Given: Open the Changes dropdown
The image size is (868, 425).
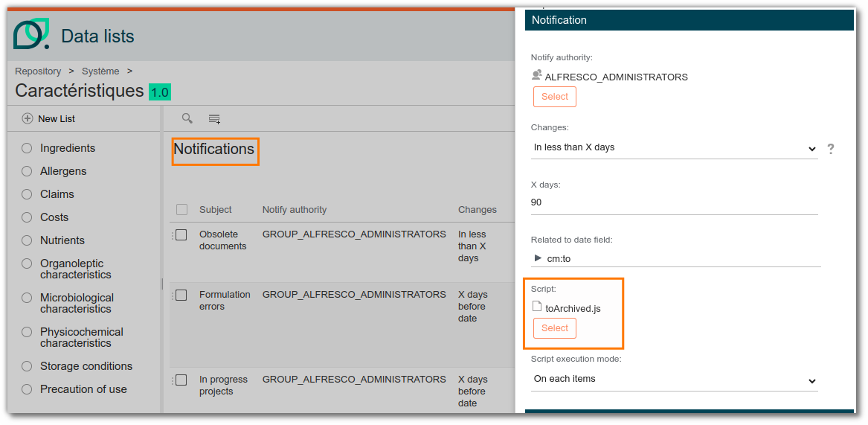Looking at the screenshot, I should 675,148.
